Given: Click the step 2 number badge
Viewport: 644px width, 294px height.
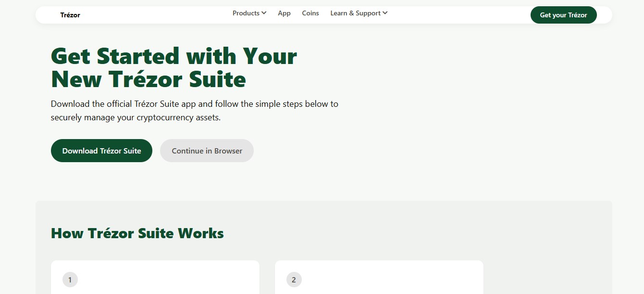Looking at the screenshot, I should 294,280.
